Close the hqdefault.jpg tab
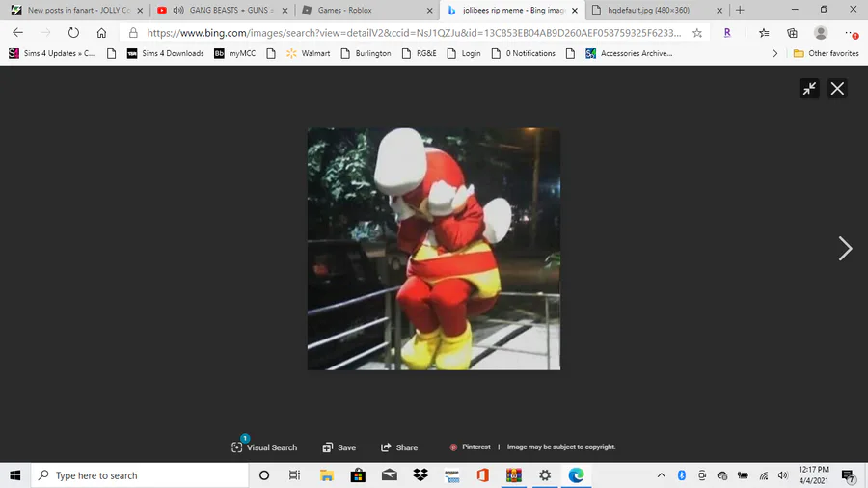This screenshot has width=868, height=488. tap(719, 10)
